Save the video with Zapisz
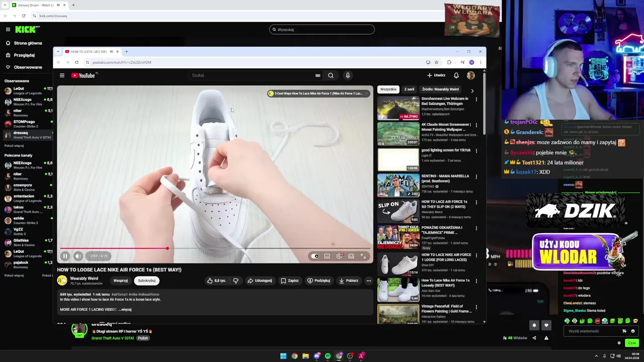Screen dimensions: 644x362 [289, 281]
